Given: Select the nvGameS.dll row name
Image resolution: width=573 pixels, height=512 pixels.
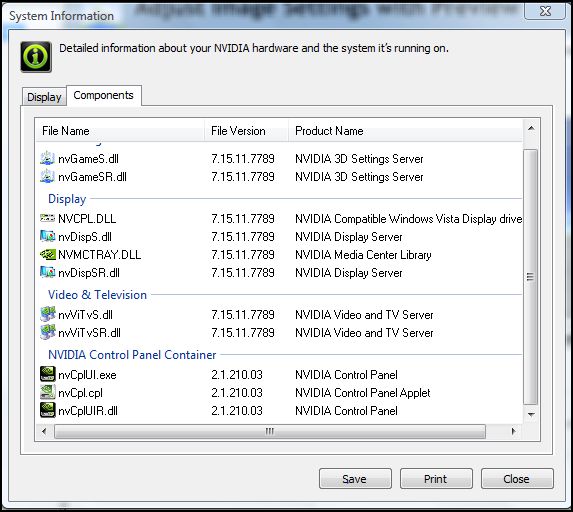Looking at the screenshot, I should [x=88, y=159].
